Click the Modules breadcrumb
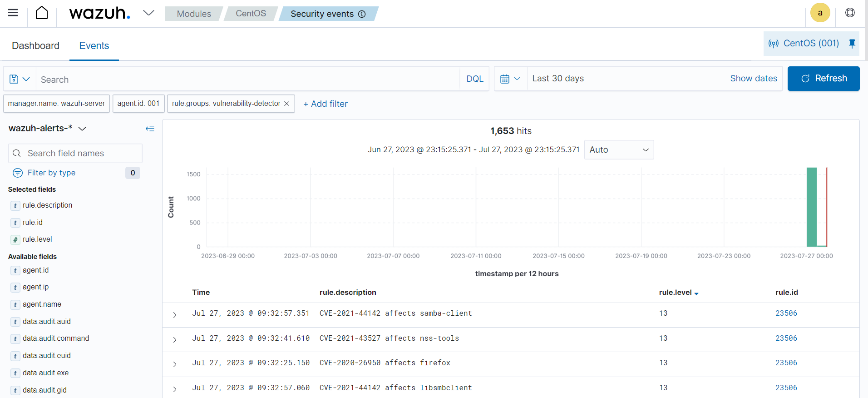The image size is (868, 398). (194, 14)
